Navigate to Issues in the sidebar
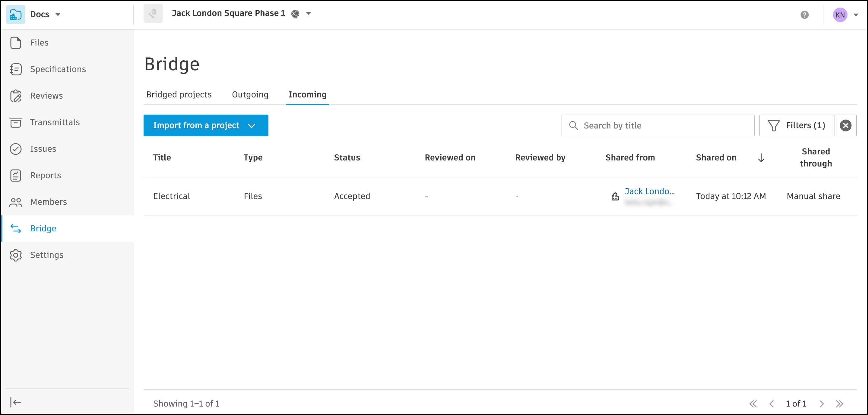 point(43,149)
